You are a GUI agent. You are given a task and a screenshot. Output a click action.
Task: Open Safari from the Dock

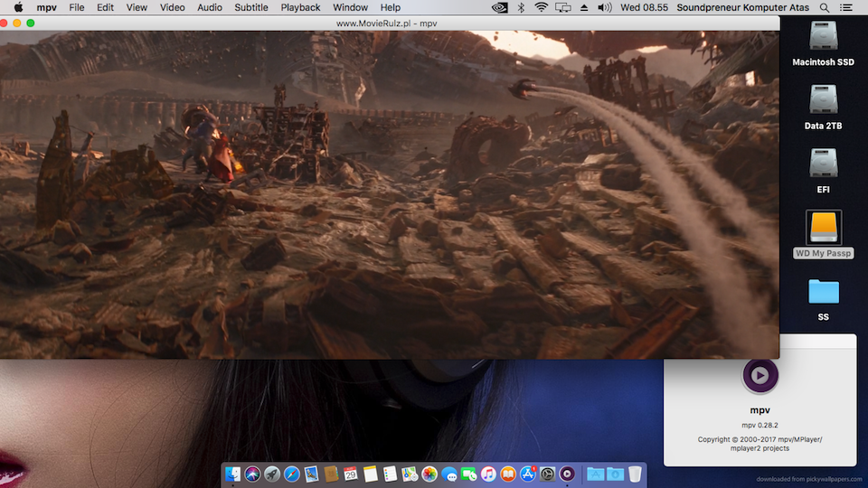[x=292, y=474]
